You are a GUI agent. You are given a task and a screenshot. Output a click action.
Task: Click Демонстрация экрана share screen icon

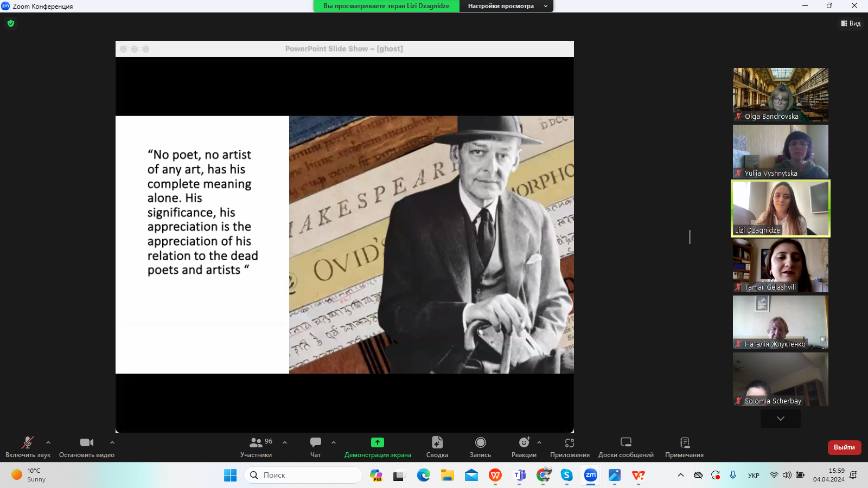click(378, 442)
